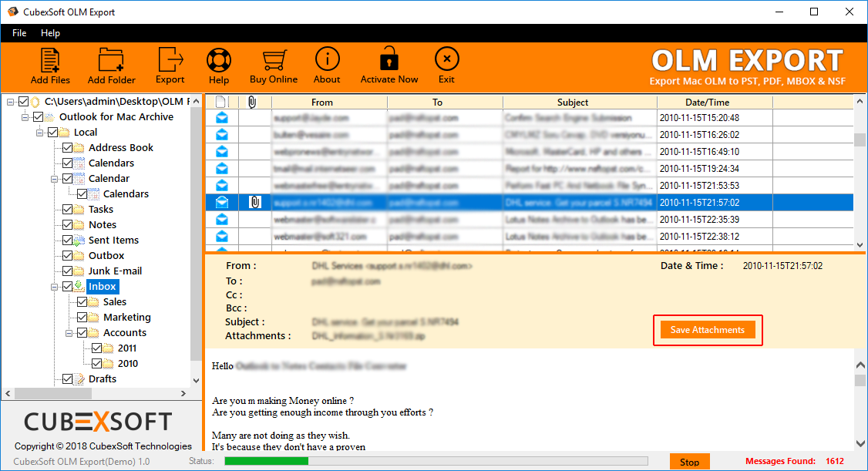868x471 pixels.
Task: Sort by the Subject column header
Action: pos(580,102)
